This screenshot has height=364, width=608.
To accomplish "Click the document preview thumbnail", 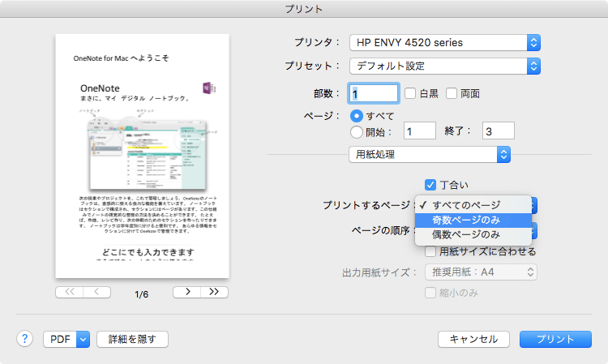I will 143,156.
